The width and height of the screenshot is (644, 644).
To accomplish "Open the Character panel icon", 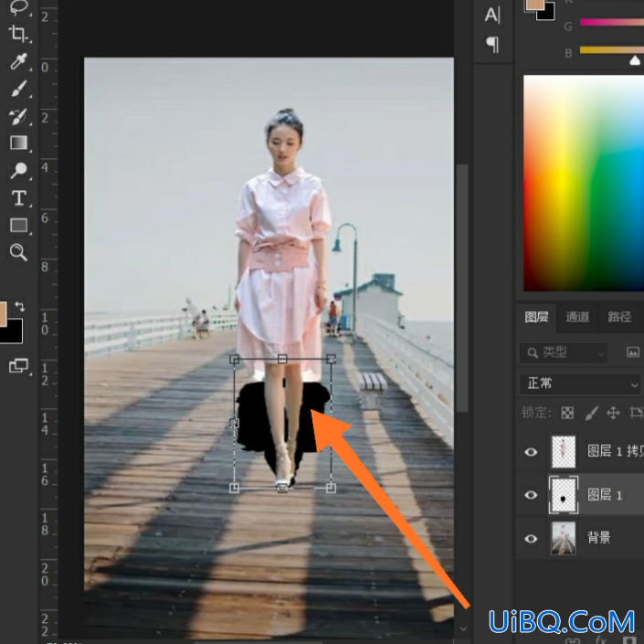I will tap(492, 16).
